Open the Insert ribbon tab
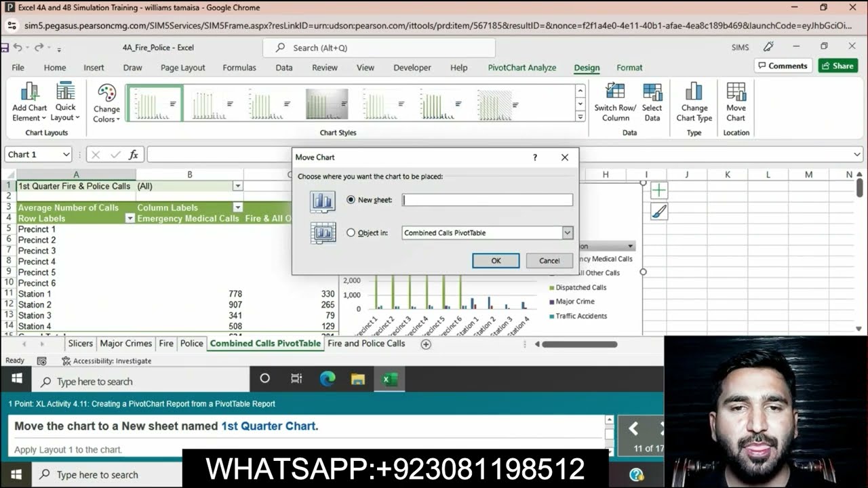 (x=94, y=68)
